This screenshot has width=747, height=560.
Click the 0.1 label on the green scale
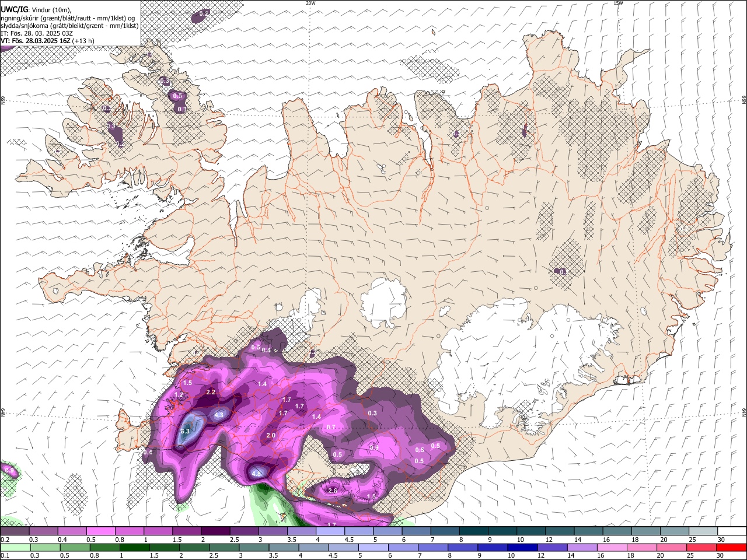[5, 556]
